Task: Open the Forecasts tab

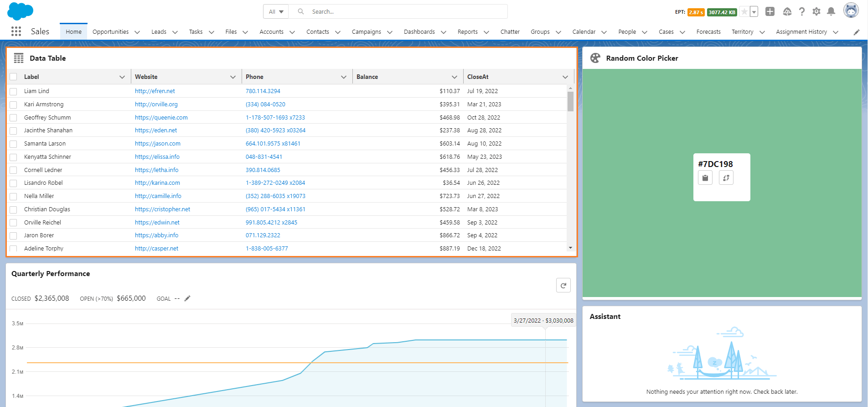Action: click(708, 31)
